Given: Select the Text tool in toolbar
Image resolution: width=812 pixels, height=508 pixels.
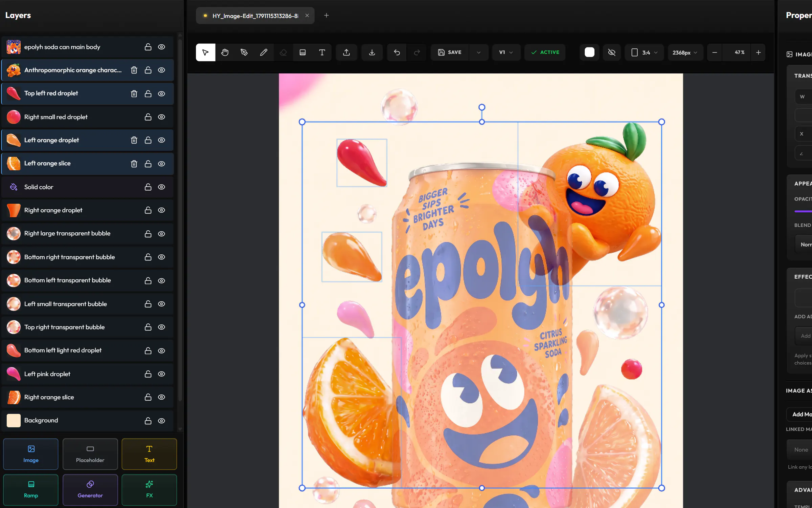Looking at the screenshot, I should coord(322,52).
